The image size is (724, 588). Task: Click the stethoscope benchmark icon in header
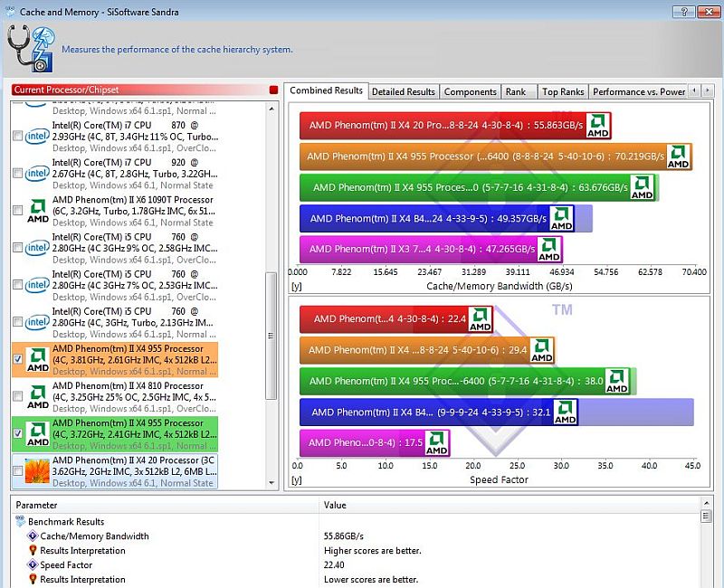pos(31,49)
